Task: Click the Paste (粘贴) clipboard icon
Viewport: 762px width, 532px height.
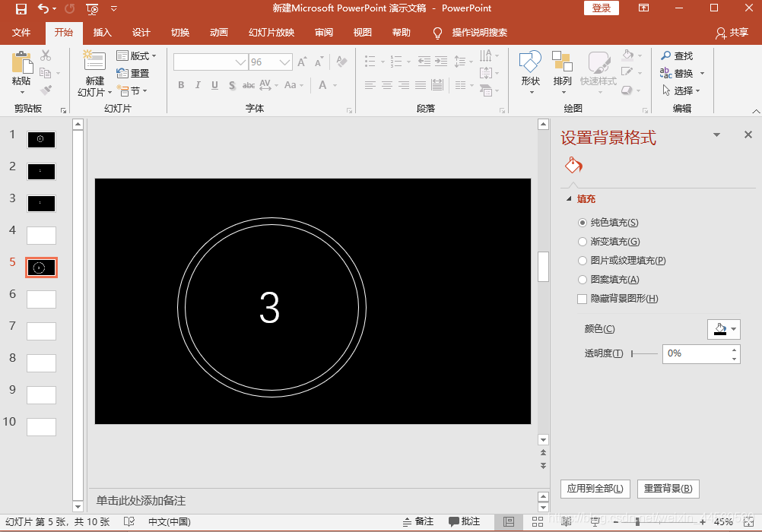Action: coord(21,63)
